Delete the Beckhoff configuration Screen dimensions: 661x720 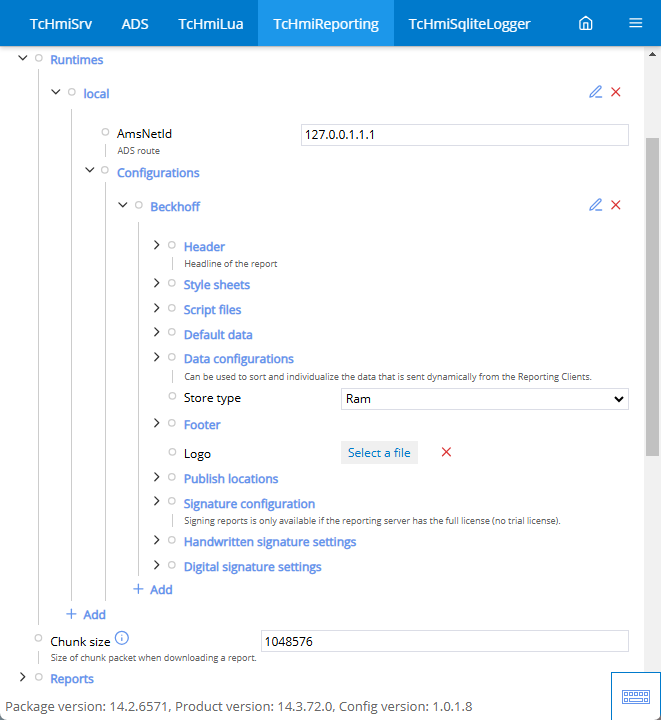coord(616,205)
